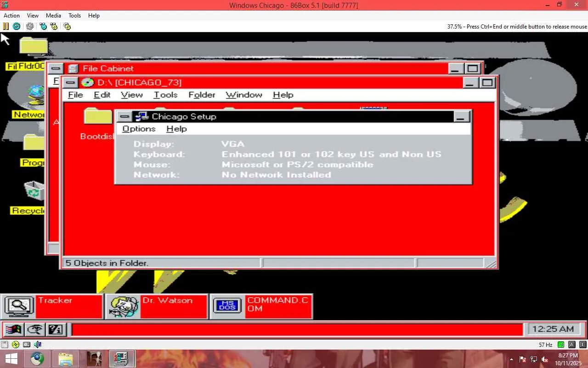Screen dimensions: 588x368
Task: Open the File menu in the D:\ window
Action: click(x=75, y=95)
